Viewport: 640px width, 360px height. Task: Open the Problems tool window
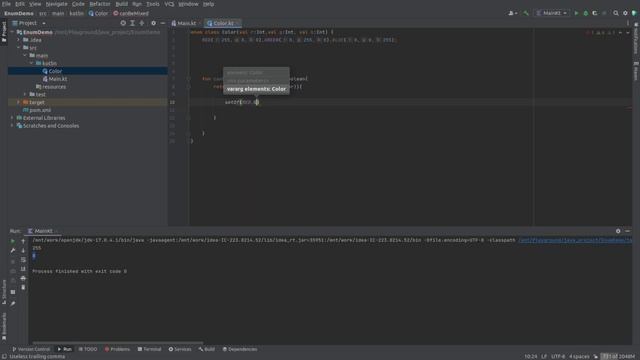[117, 349]
